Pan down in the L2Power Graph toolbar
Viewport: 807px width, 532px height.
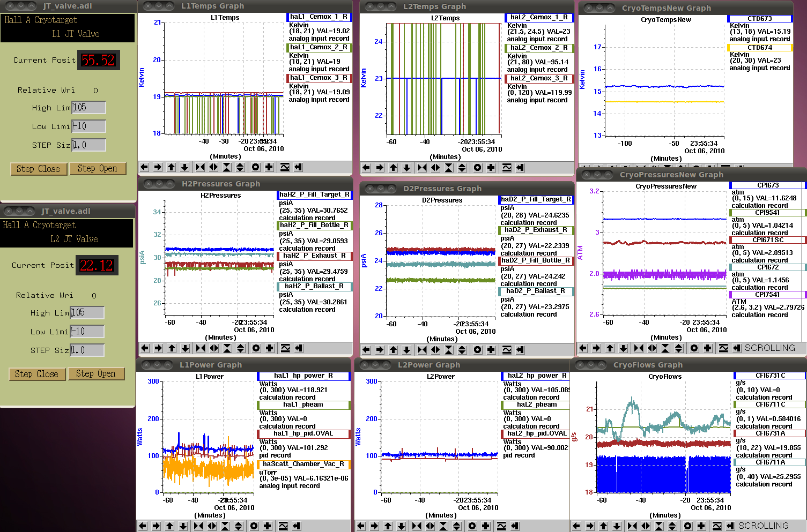pos(401,526)
